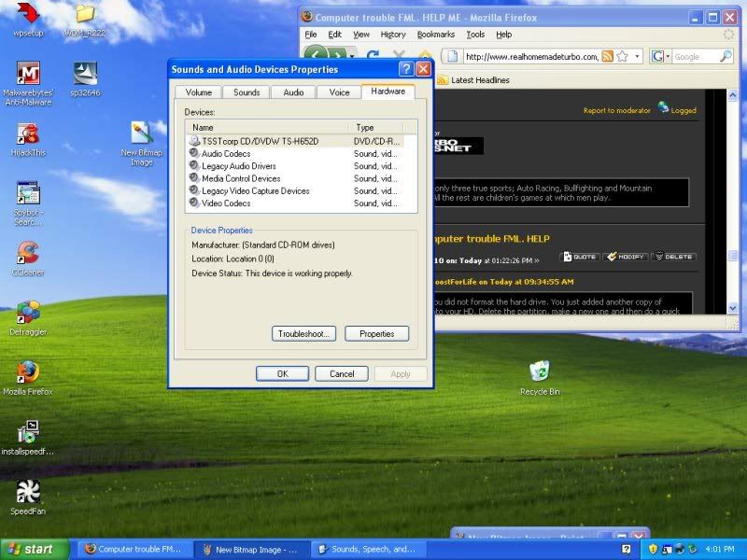Open Firefox back/forward history dropdown
747x560 pixels.
pos(352,56)
